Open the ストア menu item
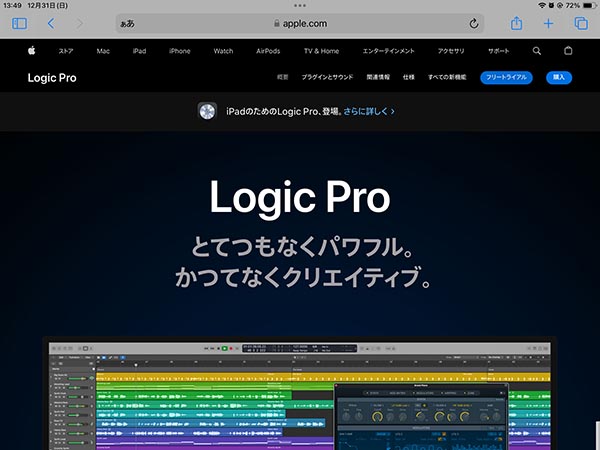The width and height of the screenshot is (600, 450). click(66, 51)
